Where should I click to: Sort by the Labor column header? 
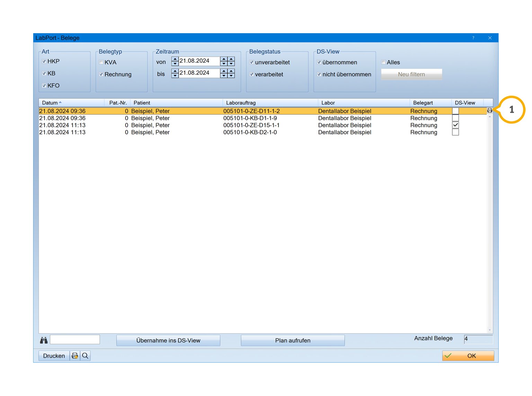364,103
